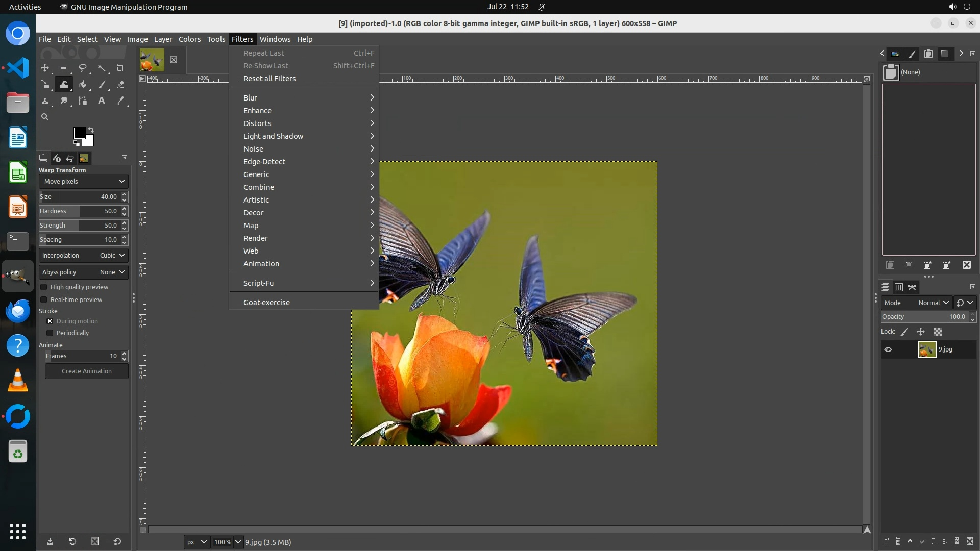Click the black foreground color swatch
This screenshot has height=551, width=980.
pyautogui.click(x=79, y=133)
